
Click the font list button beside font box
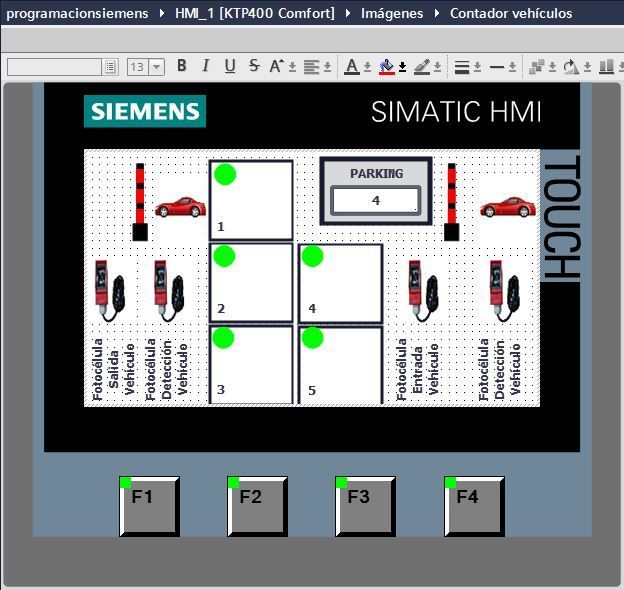click(110, 67)
